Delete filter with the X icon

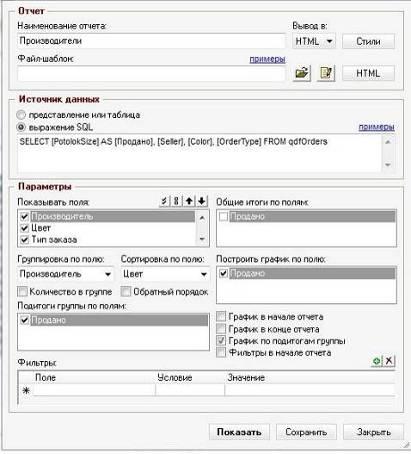tap(389, 361)
